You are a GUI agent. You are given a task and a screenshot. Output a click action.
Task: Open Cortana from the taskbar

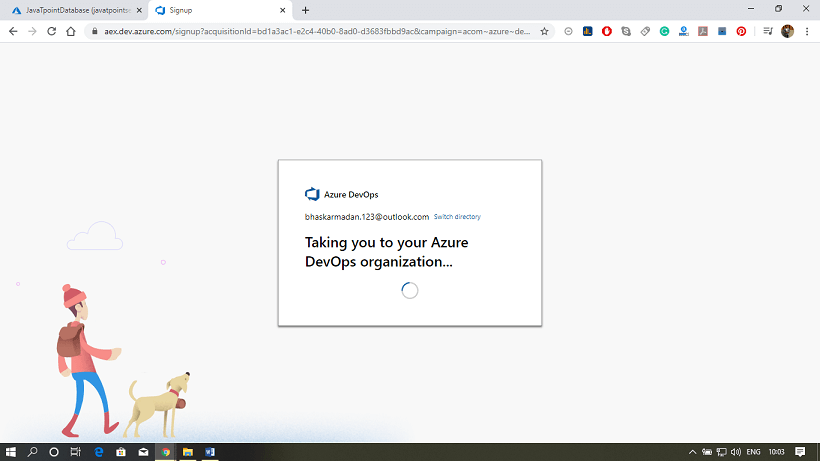point(54,452)
